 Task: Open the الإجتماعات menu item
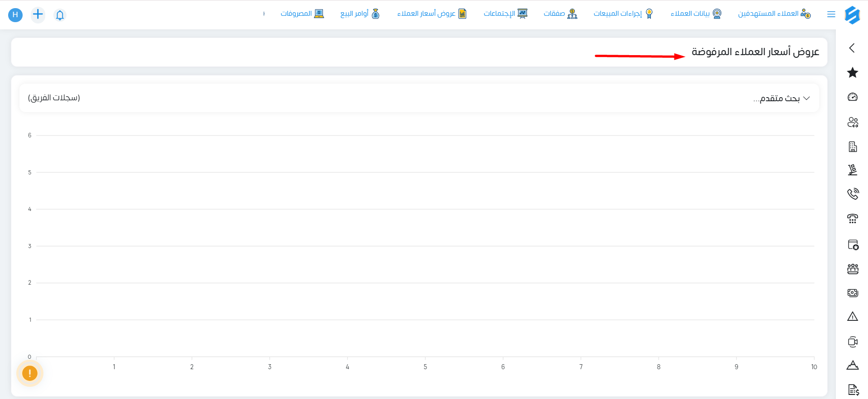[505, 14]
